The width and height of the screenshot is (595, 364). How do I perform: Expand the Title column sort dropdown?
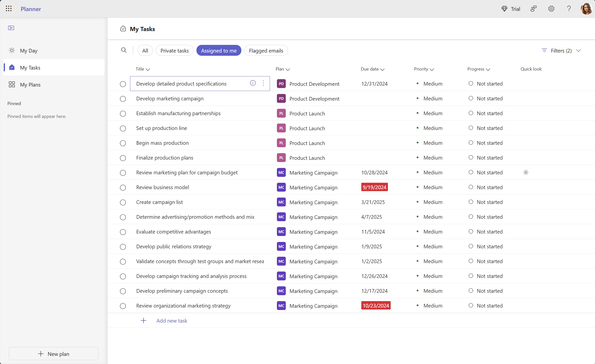click(x=148, y=69)
